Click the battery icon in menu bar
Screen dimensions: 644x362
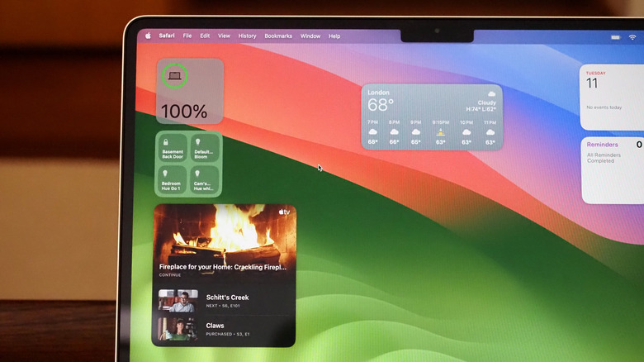coord(615,37)
